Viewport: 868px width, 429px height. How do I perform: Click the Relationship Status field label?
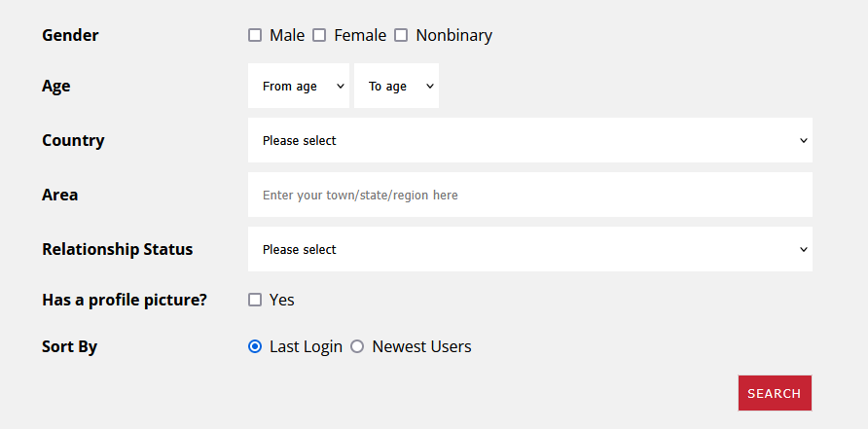(x=117, y=249)
